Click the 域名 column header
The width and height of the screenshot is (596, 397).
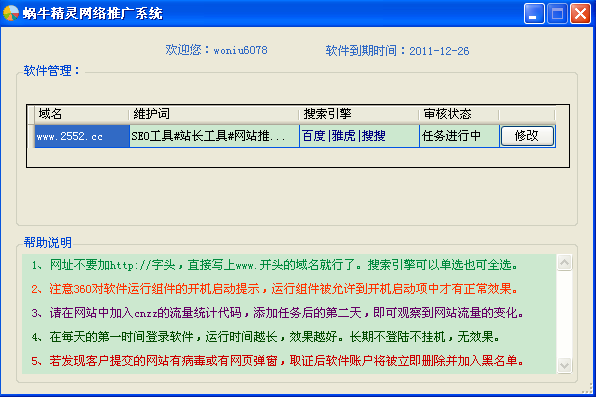[81, 114]
